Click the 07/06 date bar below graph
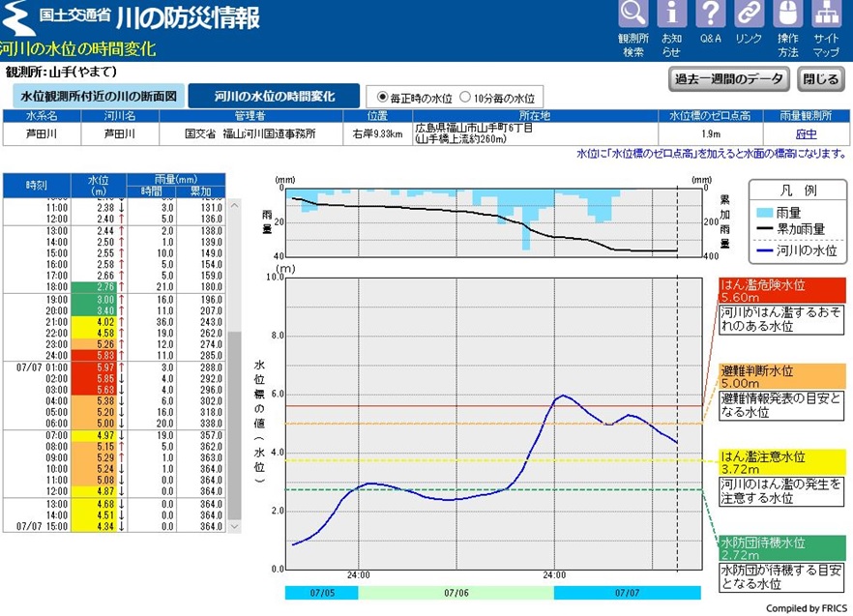853x616 pixels. [x=456, y=591]
